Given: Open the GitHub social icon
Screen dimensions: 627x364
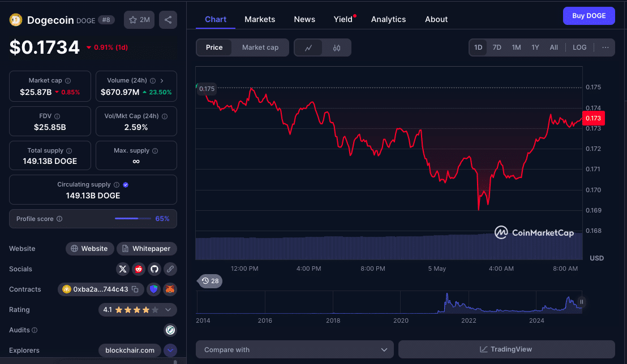Looking at the screenshot, I should tap(154, 269).
